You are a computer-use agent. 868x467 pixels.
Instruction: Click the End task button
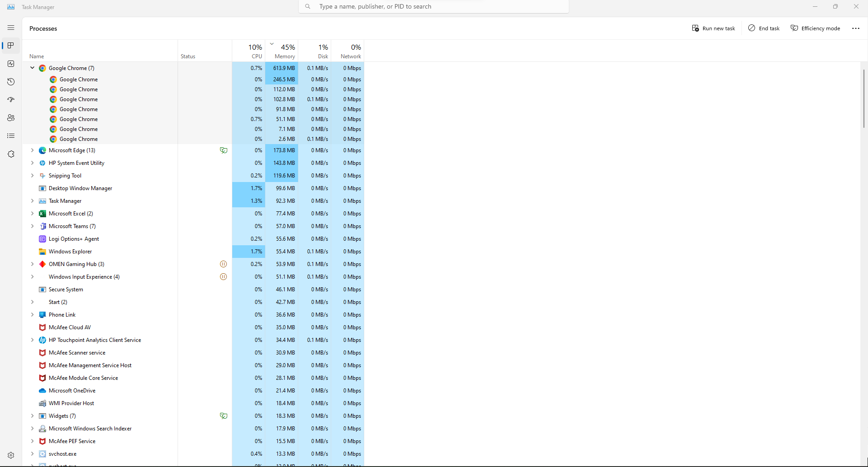point(764,28)
